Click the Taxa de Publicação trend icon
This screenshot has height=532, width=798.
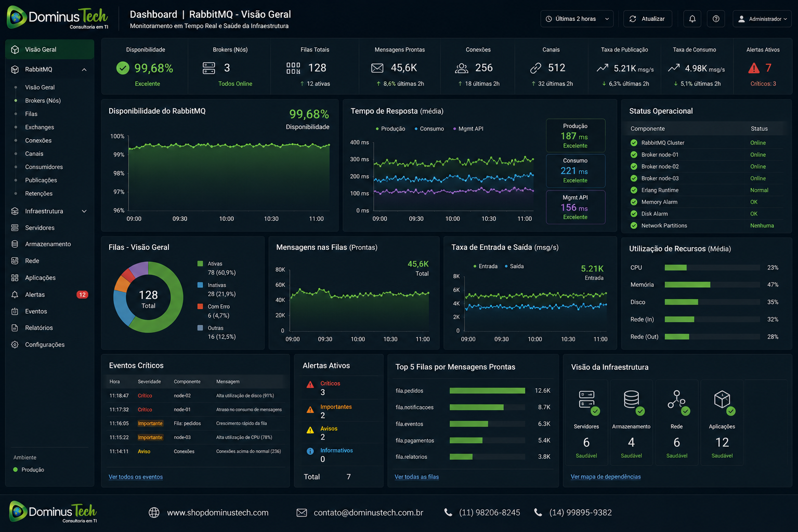[x=603, y=68]
